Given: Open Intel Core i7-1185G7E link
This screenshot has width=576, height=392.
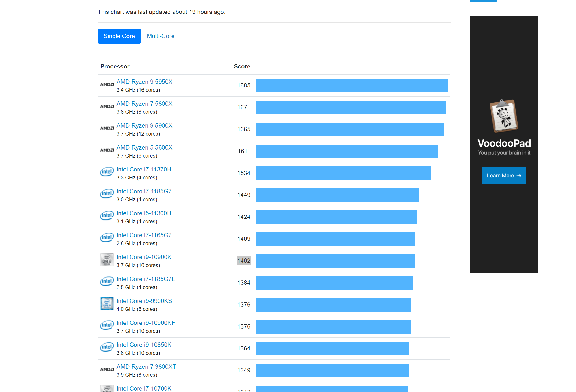Looking at the screenshot, I should pyautogui.click(x=146, y=279).
